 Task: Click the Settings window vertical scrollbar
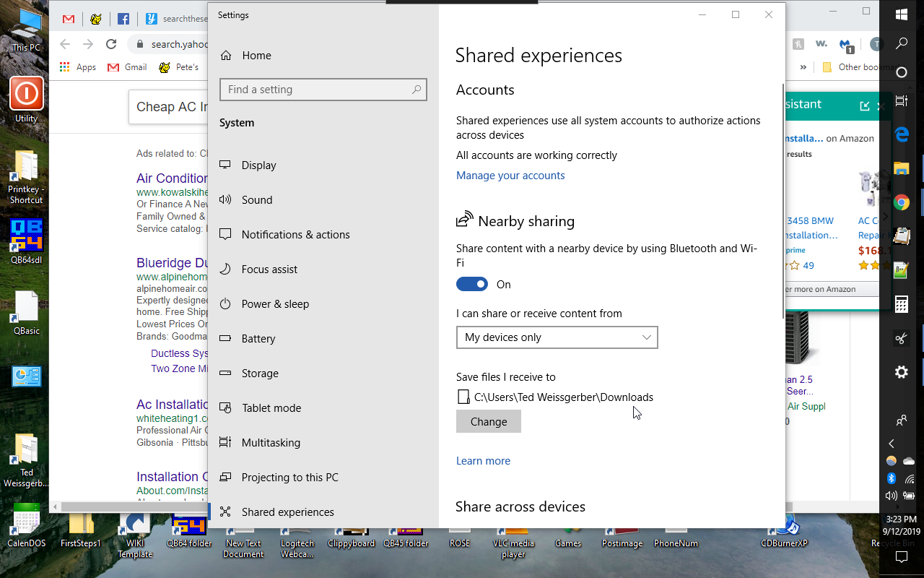pyautogui.click(x=783, y=202)
